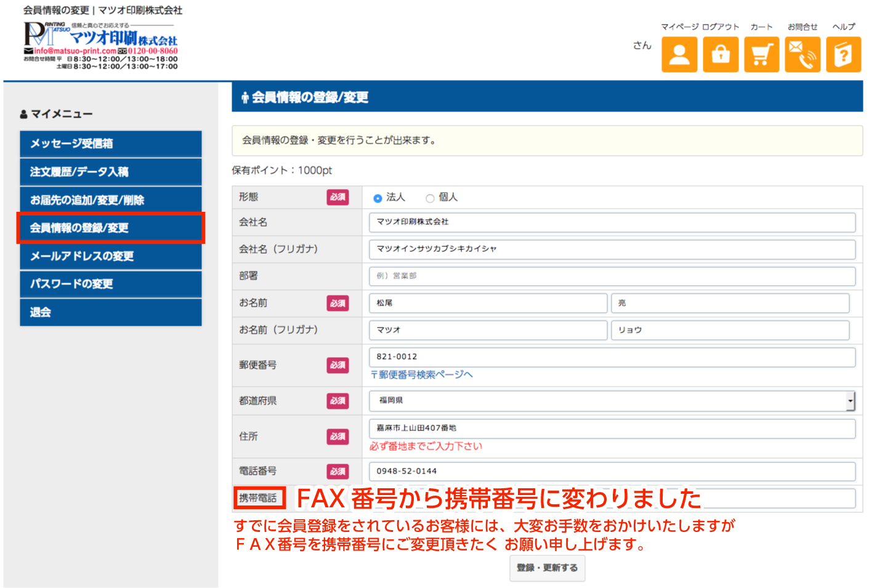Open お届先の追加/変更/削除 menu item

[111, 200]
